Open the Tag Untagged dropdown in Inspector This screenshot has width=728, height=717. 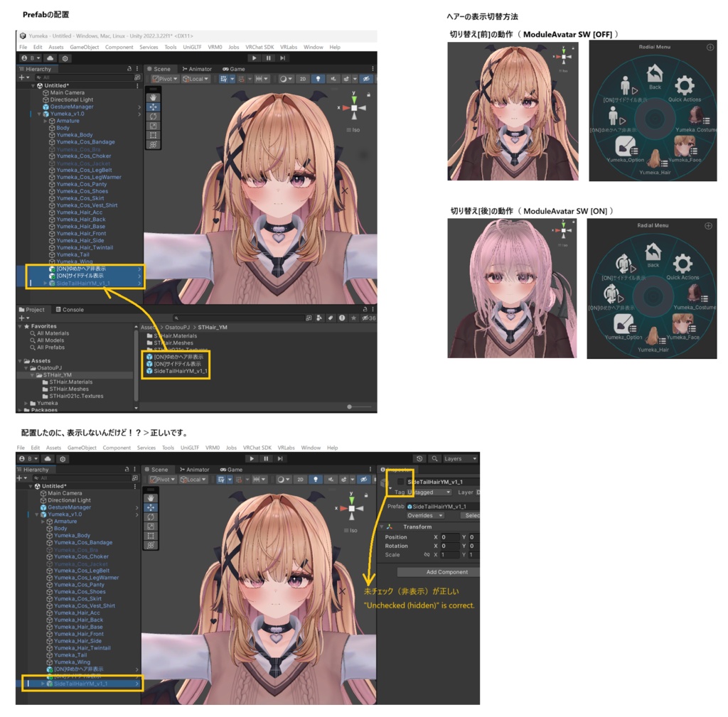pyautogui.click(x=429, y=492)
